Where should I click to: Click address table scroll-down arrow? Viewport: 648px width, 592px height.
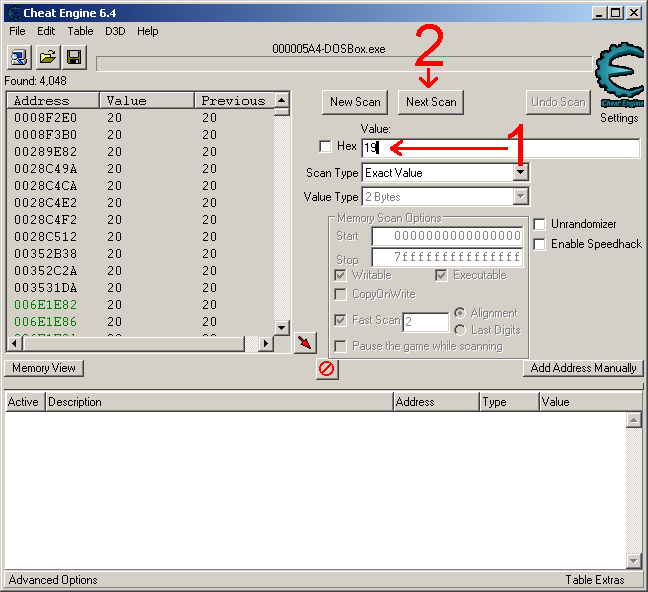634,561
